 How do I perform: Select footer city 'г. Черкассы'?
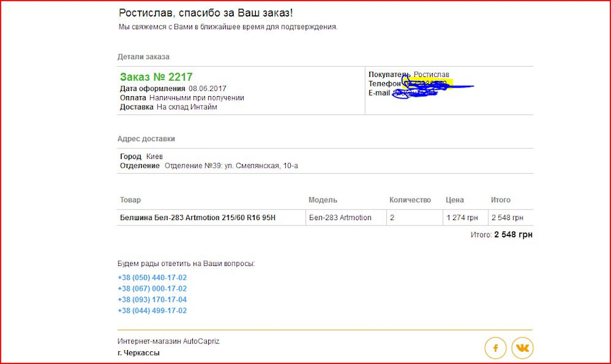(x=138, y=353)
